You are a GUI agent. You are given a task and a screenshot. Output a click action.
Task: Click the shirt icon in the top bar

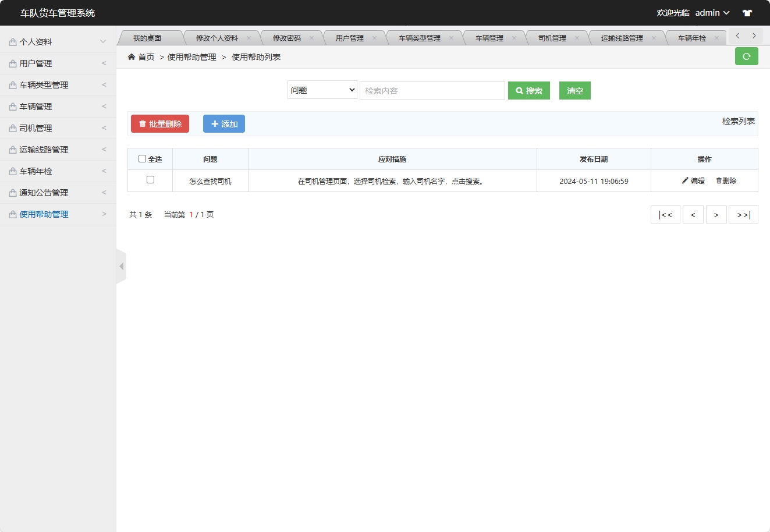(x=747, y=12)
